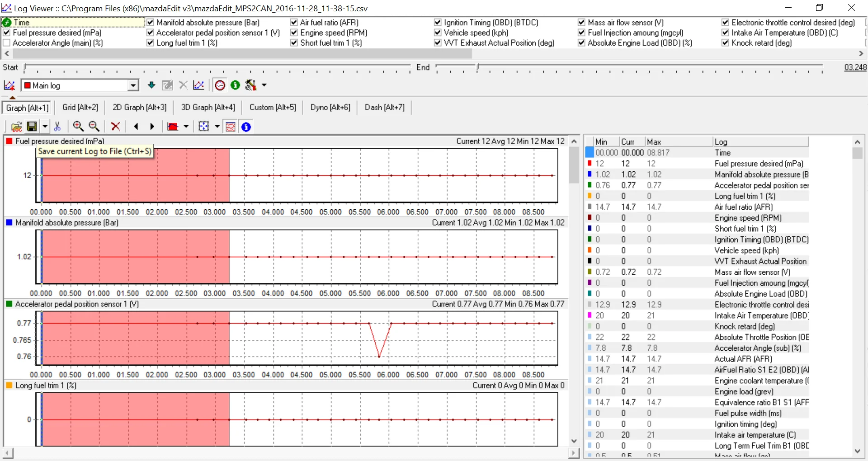Viewport: 868px width, 461px height.
Task: Uncheck Manifold absolute pressure (Bar) checkbox
Action: click(x=151, y=22)
